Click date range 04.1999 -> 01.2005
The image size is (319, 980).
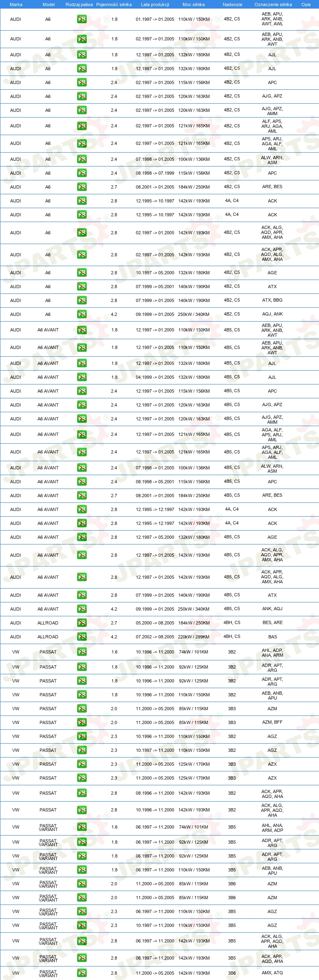[x=155, y=377]
